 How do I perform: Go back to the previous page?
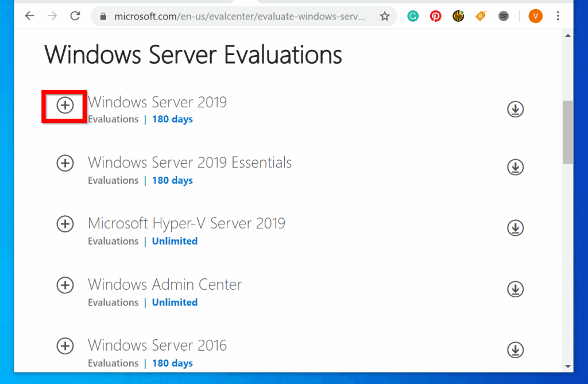pos(30,16)
